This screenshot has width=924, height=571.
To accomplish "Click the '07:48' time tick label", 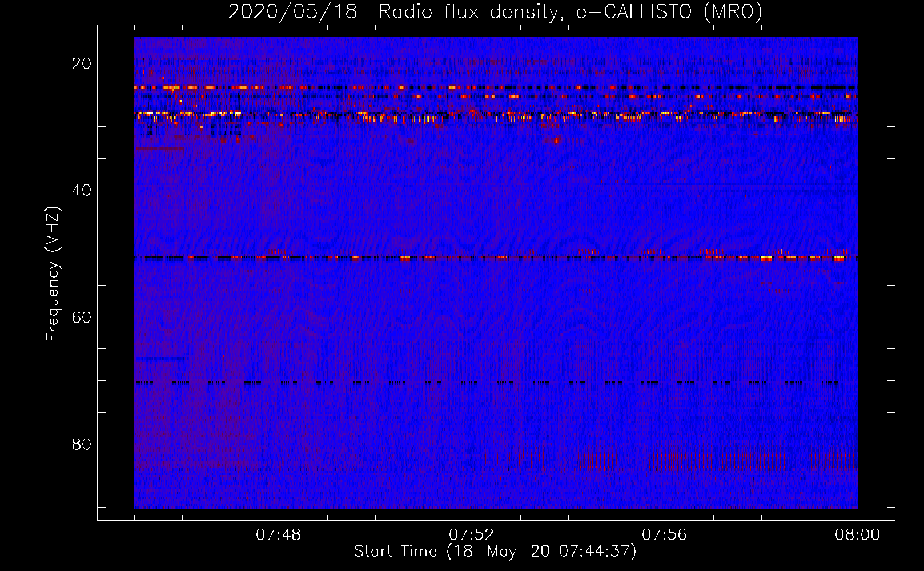I will tap(279, 535).
